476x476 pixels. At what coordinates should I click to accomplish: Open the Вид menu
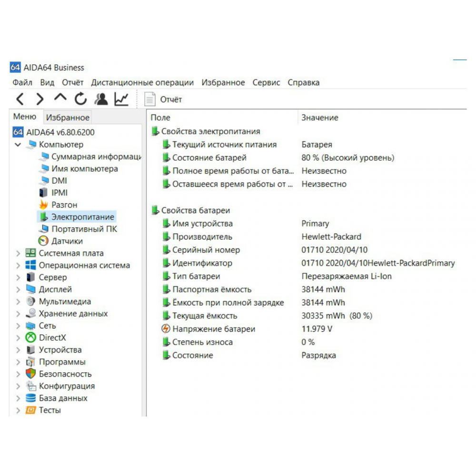47,82
